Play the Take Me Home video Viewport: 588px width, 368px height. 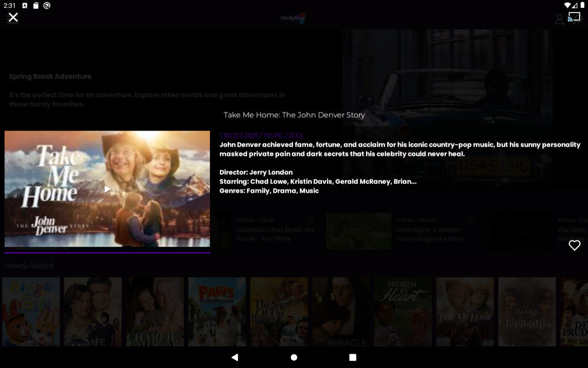click(x=107, y=189)
